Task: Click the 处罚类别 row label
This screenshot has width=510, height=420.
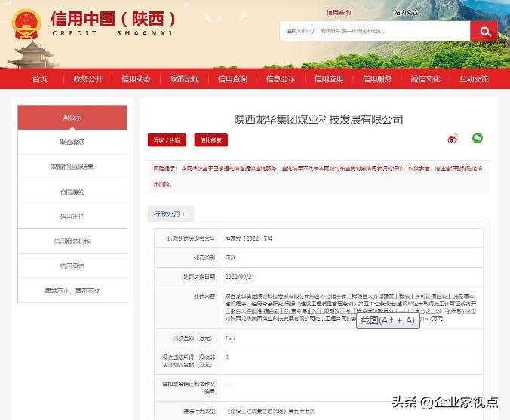Action: [x=204, y=257]
